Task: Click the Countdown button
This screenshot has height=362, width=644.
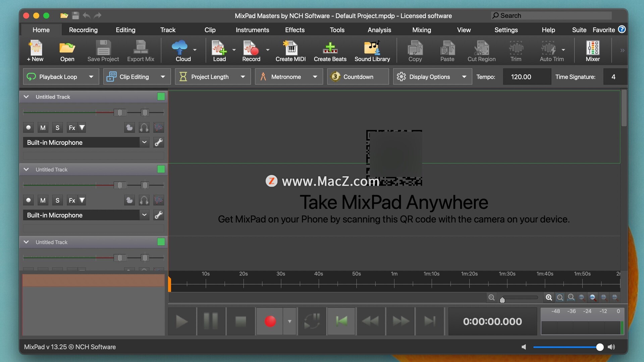Action: click(358, 77)
